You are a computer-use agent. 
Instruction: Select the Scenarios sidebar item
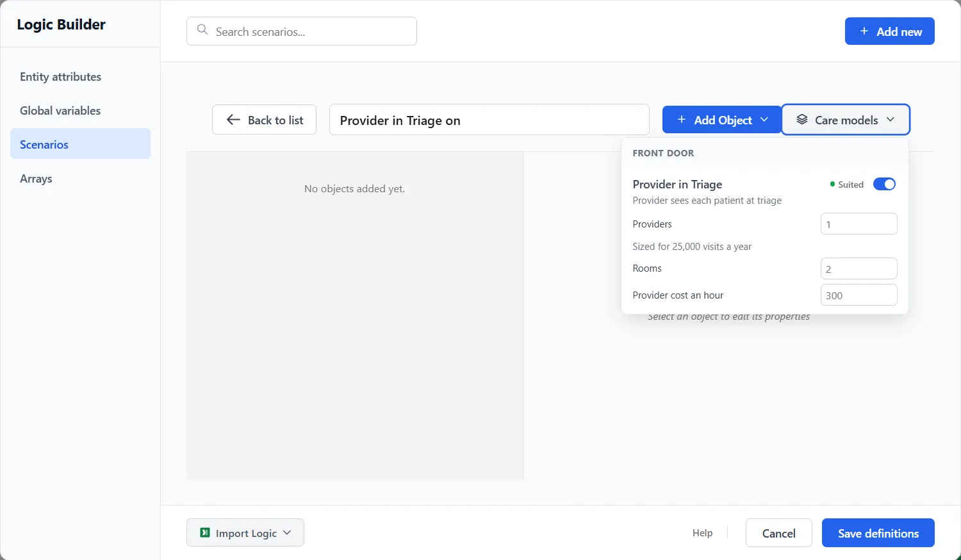[x=80, y=144]
